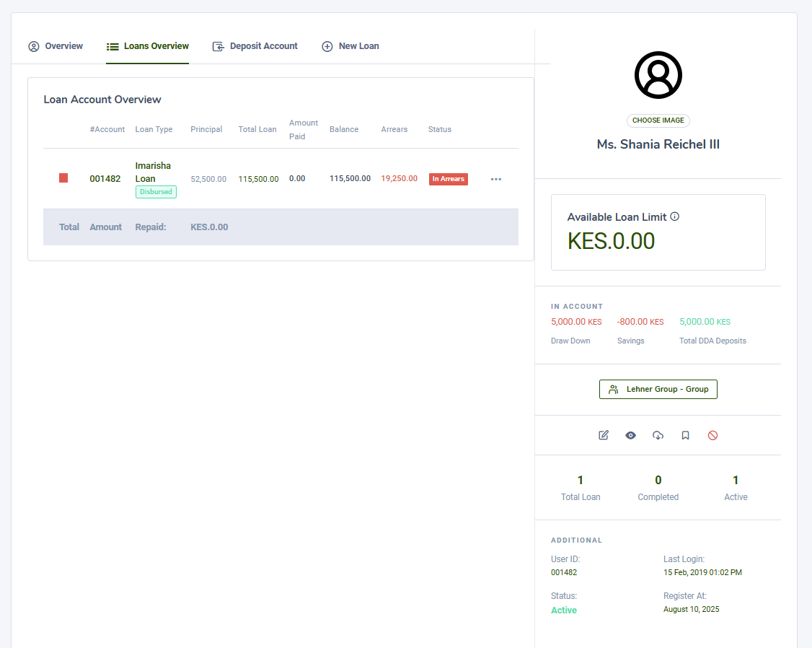812x648 pixels.
Task: Toggle block status using the red prohibit icon
Action: pos(712,435)
